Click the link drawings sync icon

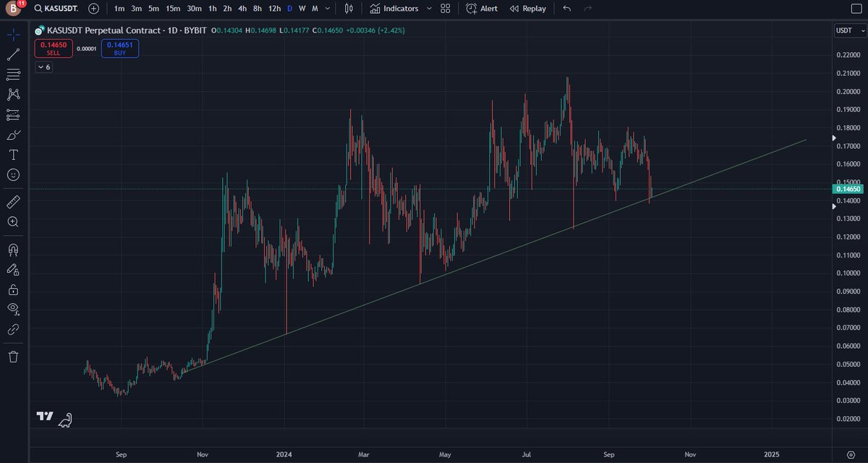[x=13, y=329]
